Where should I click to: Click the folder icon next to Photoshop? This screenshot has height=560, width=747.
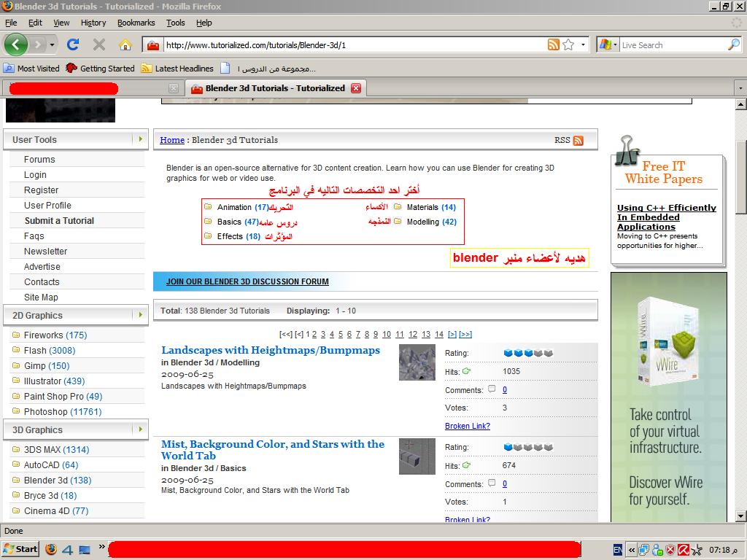16,411
